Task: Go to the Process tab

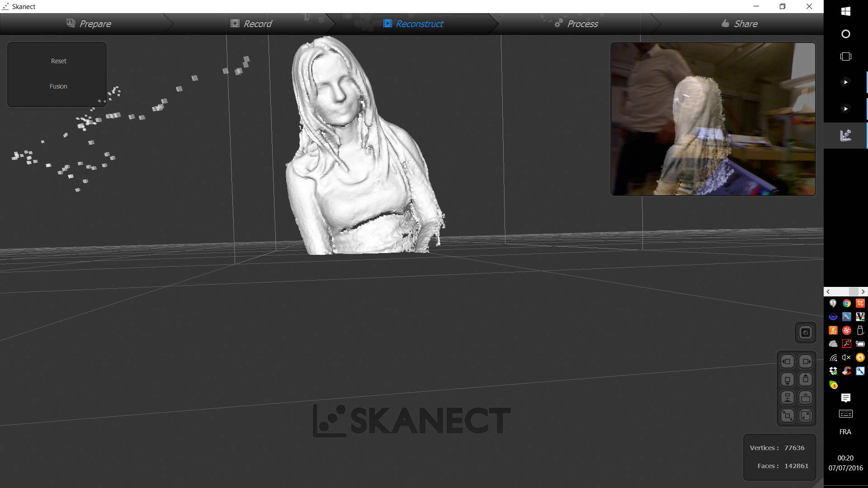Action: (576, 23)
